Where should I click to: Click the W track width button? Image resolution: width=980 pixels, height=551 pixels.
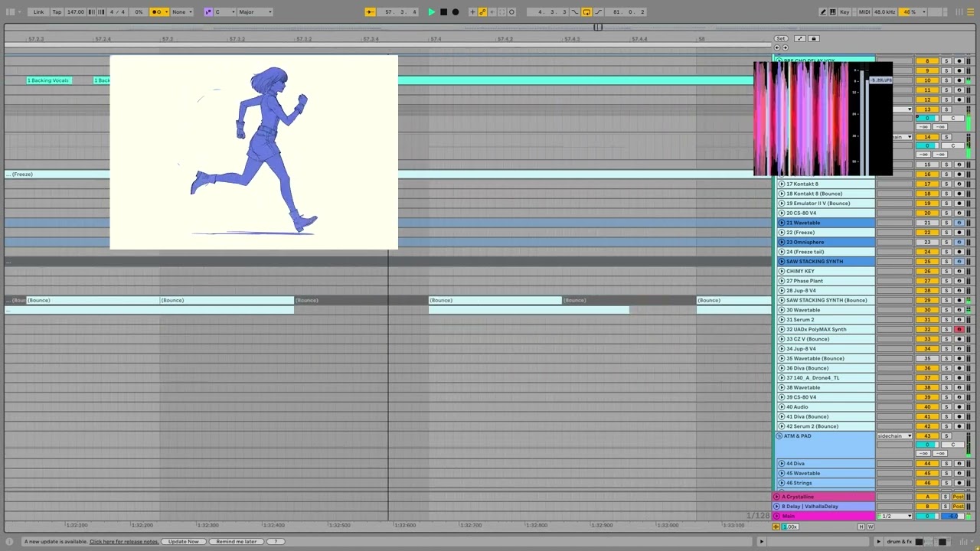[x=871, y=527]
